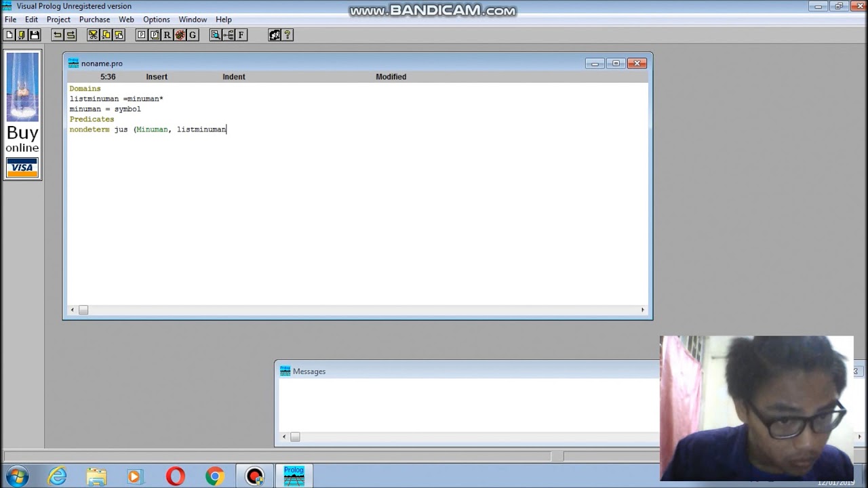This screenshot has width=868, height=488.
Task: Click the tree structure toolbar icon
Action: point(229,35)
